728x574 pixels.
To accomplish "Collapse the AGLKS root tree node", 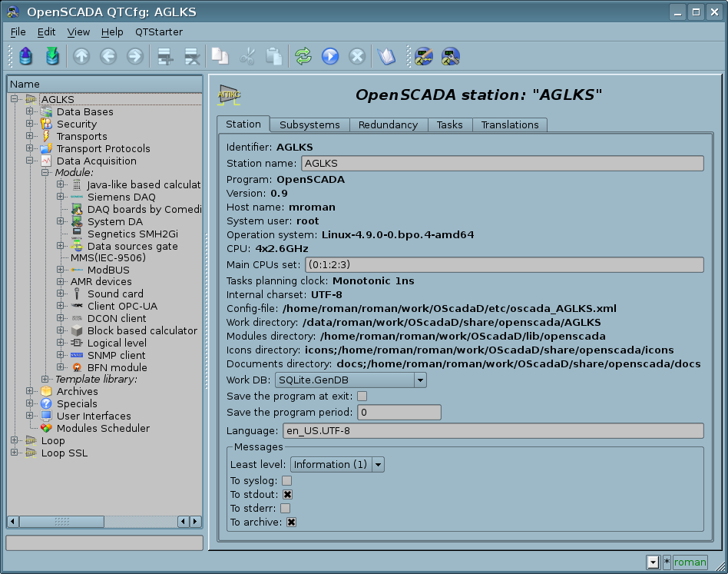I will tap(15, 99).
